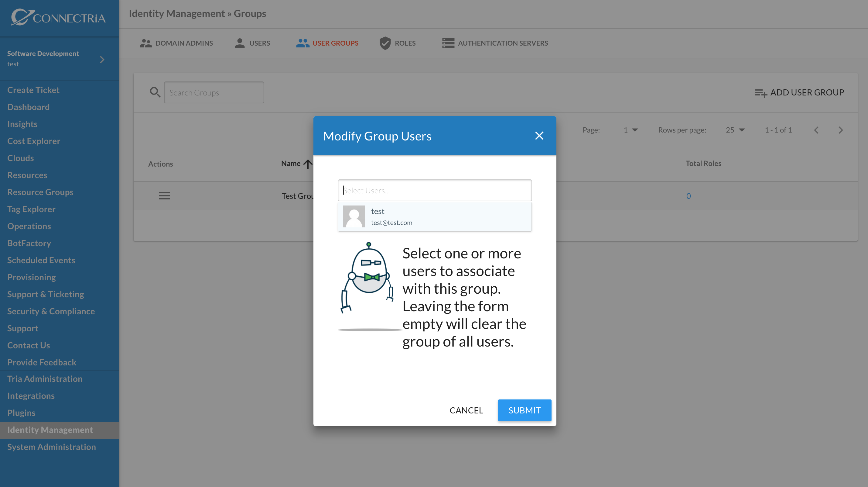Close the Modify Group Users dialog

pyautogui.click(x=539, y=136)
